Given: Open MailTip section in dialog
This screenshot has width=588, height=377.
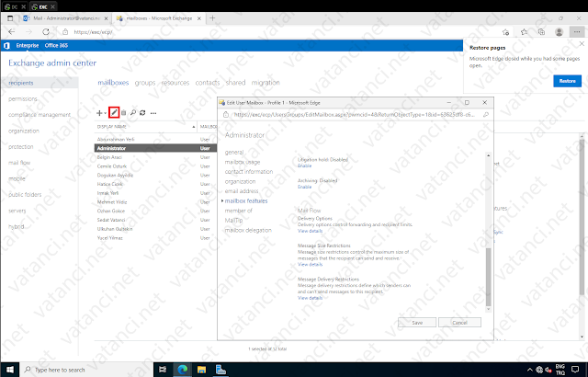Looking at the screenshot, I should click(233, 220).
